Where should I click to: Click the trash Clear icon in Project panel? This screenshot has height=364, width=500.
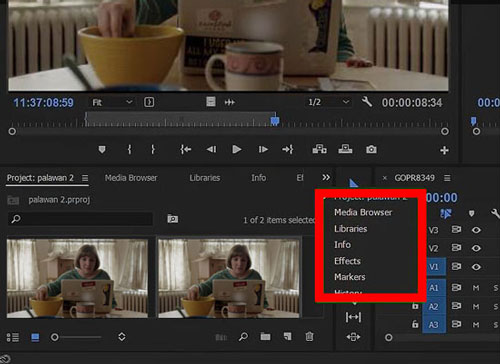click(x=309, y=337)
